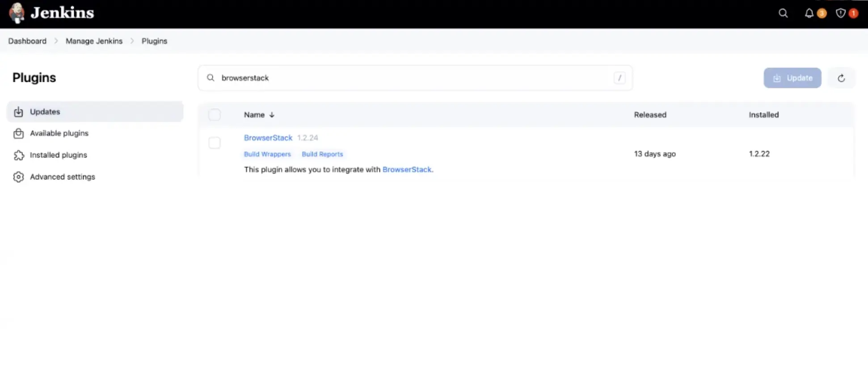
Task: Sort by the Name column arrow
Action: (272, 115)
